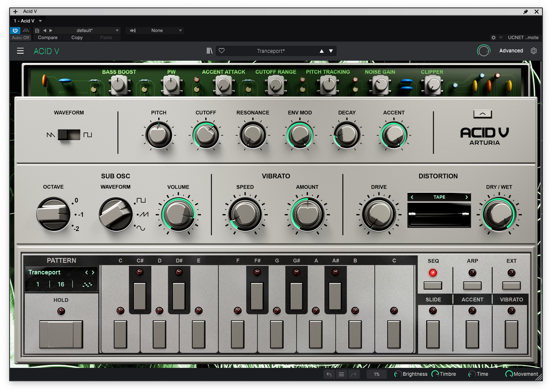
Task: Pin the Acid V plugin window
Action: [x=525, y=12]
